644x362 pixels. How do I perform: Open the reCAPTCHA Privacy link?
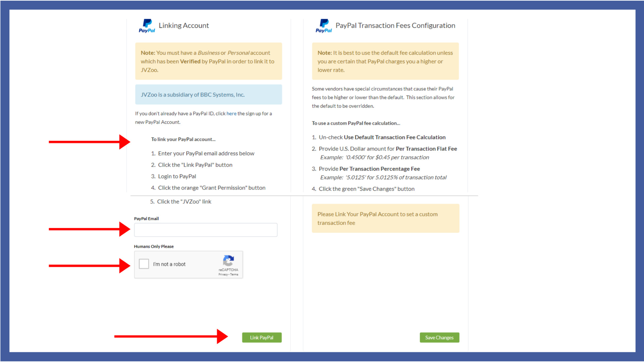[x=223, y=275]
